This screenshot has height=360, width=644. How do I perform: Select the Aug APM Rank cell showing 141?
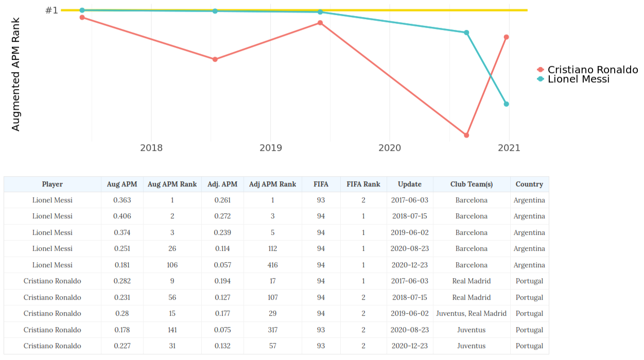pyautogui.click(x=172, y=330)
